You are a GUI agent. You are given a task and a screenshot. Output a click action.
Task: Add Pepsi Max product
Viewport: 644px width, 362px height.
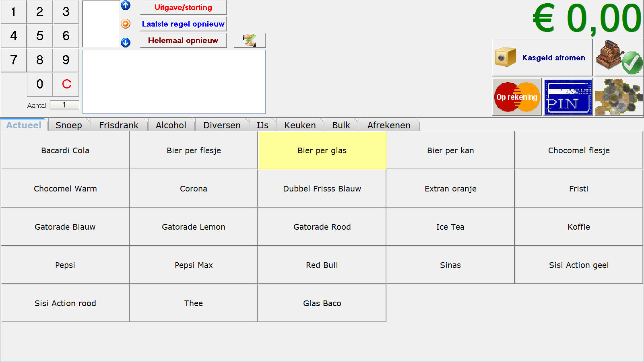194,265
